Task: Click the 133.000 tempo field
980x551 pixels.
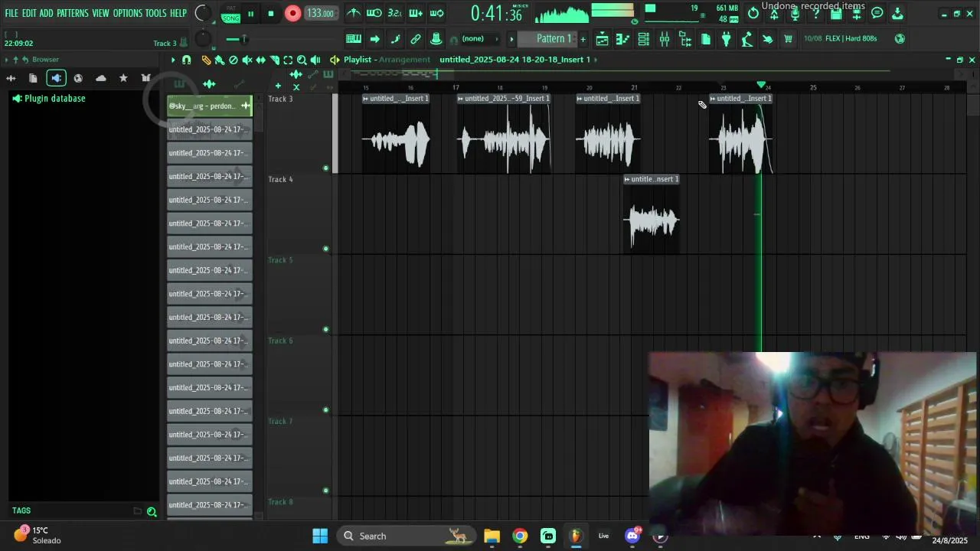Action: point(320,13)
